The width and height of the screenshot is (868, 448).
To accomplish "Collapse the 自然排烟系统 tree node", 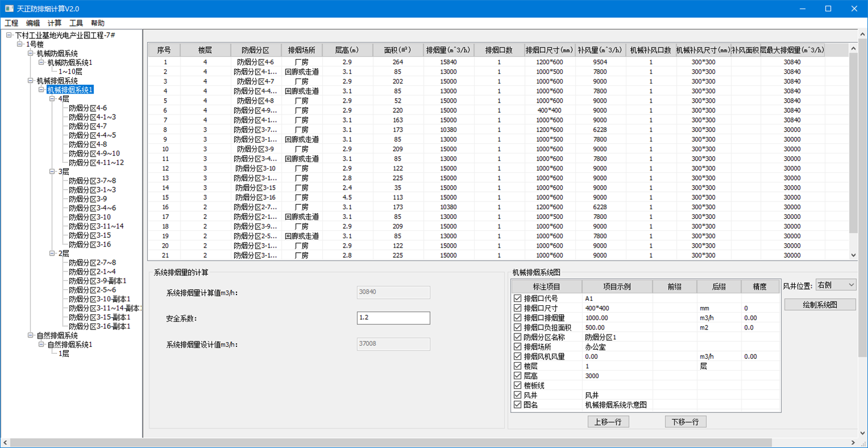I will (30, 335).
